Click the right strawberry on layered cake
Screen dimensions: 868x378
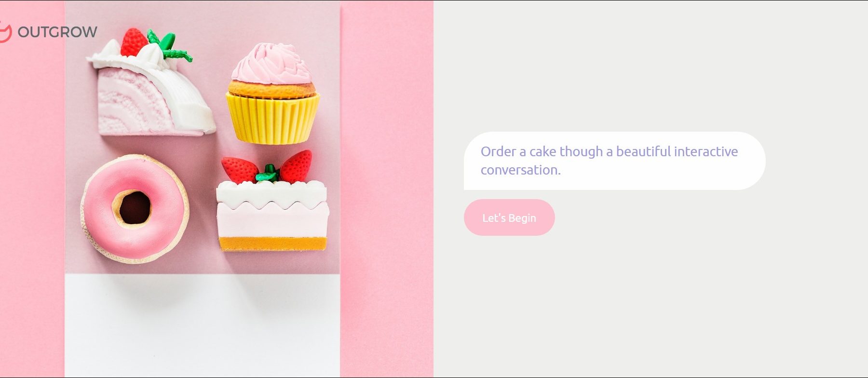[x=296, y=166]
